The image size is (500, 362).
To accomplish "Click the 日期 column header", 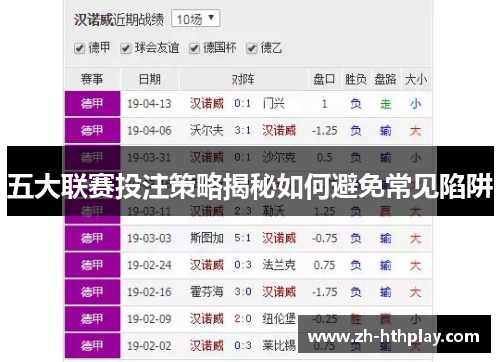I will click(150, 79).
